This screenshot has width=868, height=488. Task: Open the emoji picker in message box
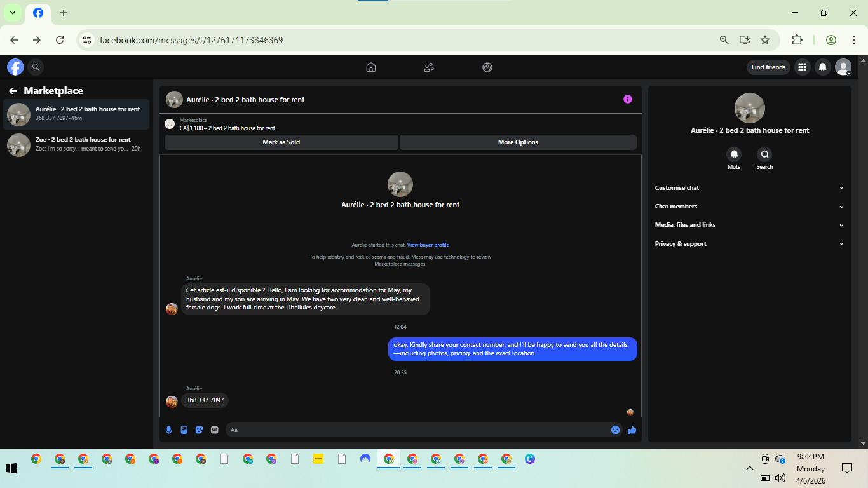click(615, 430)
